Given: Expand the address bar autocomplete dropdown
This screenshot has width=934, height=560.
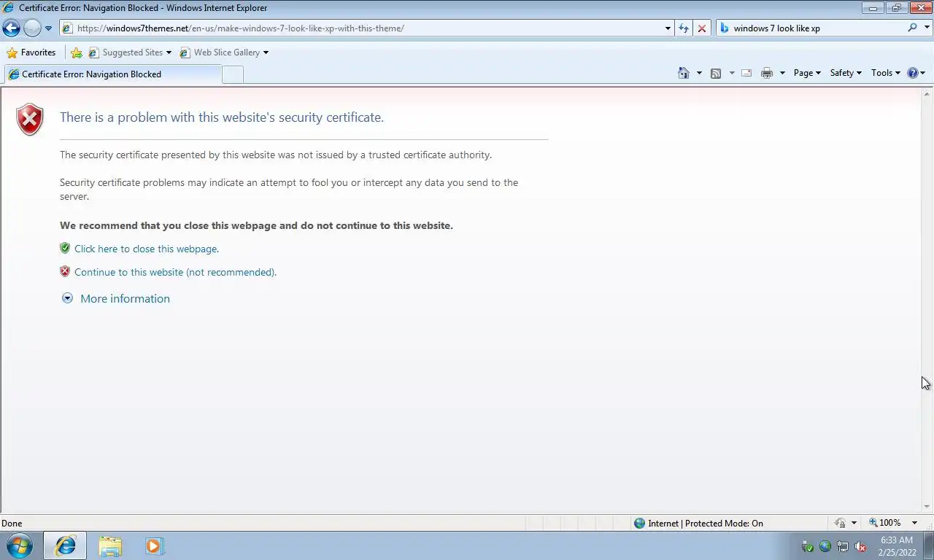Looking at the screenshot, I should click(x=668, y=28).
